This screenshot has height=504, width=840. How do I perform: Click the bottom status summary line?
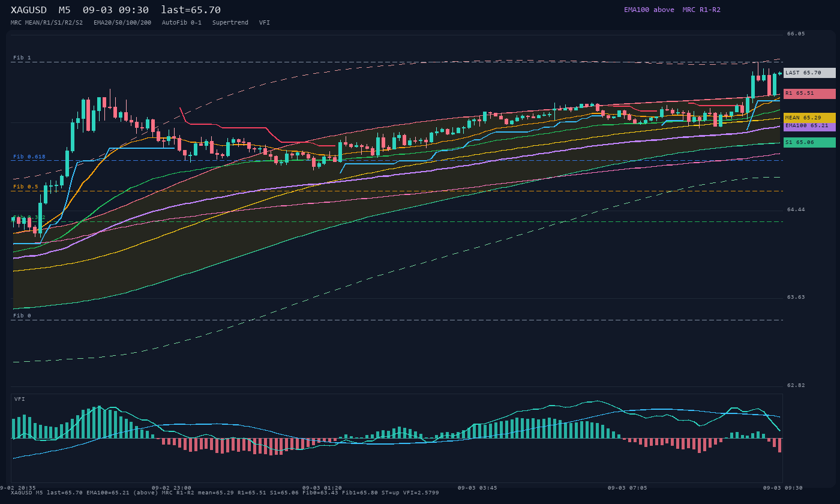point(225,493)
